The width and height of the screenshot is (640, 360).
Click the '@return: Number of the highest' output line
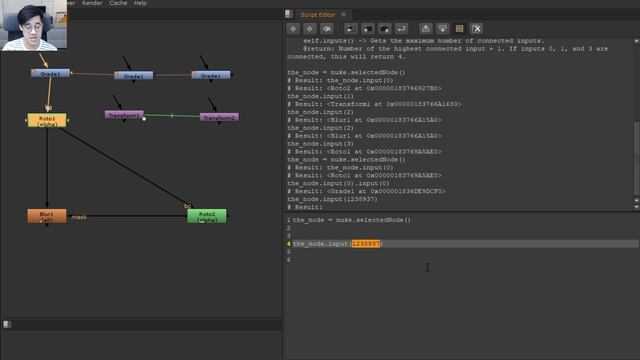click(x=456, y=49)
